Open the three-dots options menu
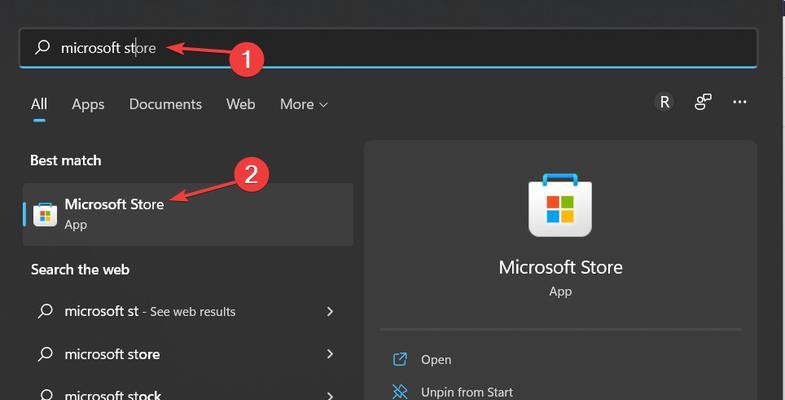785x400 pixels. click(x=739, y=102)
